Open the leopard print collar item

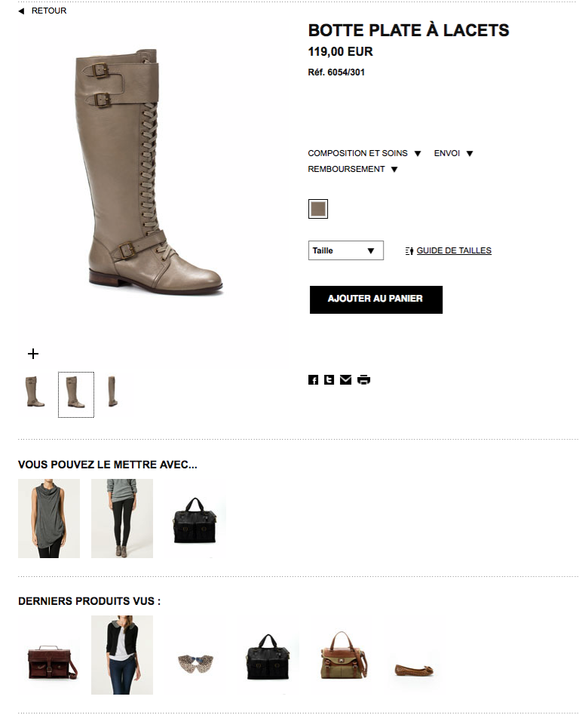[x=195, y=664]
